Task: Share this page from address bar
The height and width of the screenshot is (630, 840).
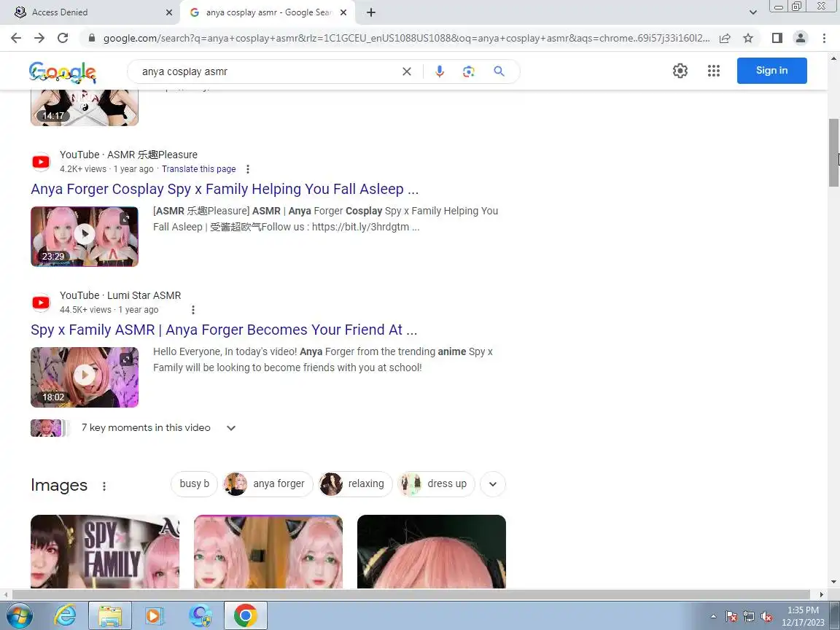Action: coord(725,38)
